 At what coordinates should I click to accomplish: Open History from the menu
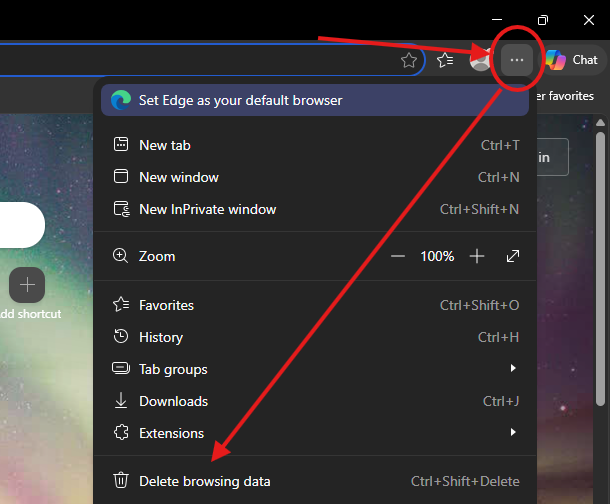[x=315, y=337]
